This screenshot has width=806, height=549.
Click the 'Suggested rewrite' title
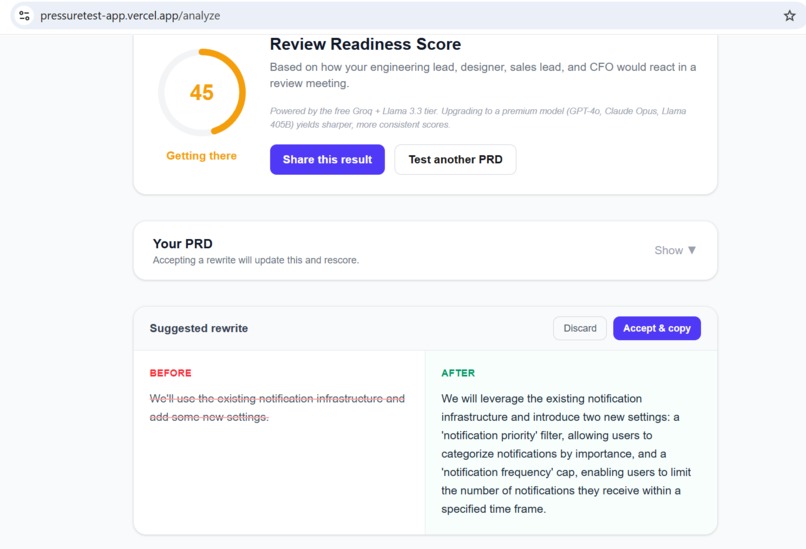pos(198,328)
